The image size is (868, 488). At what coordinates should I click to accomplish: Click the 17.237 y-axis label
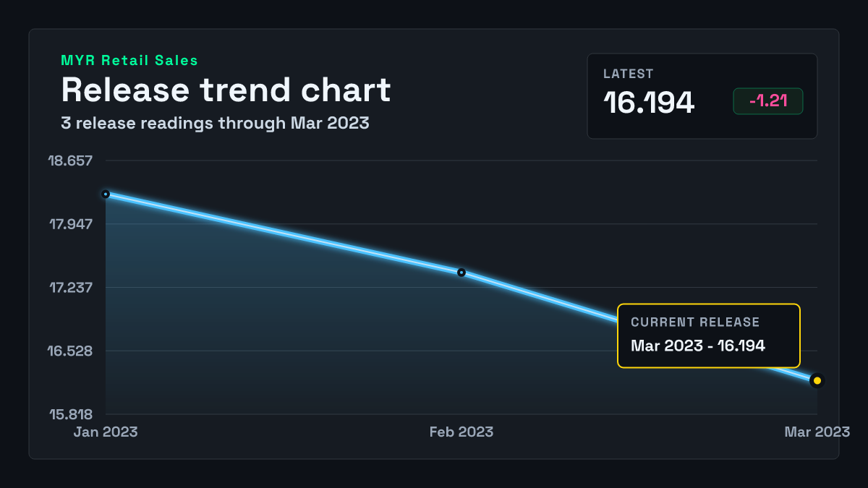[x=71, y=287]
